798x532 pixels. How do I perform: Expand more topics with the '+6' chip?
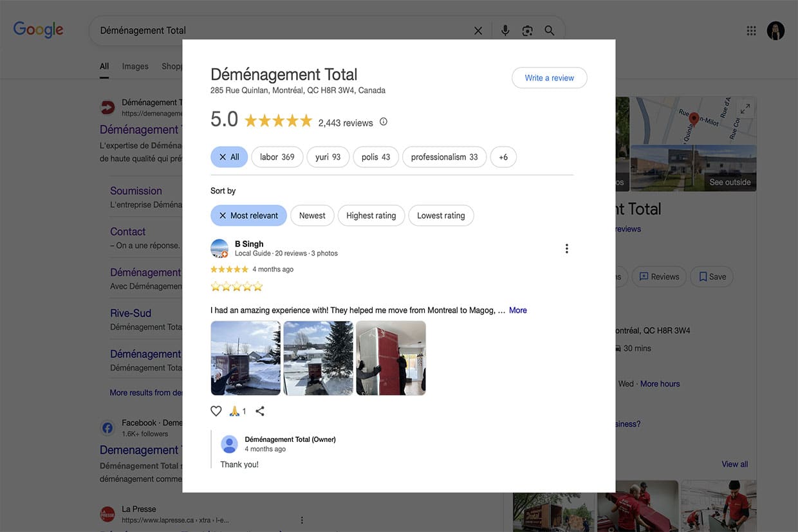[503, 157]
